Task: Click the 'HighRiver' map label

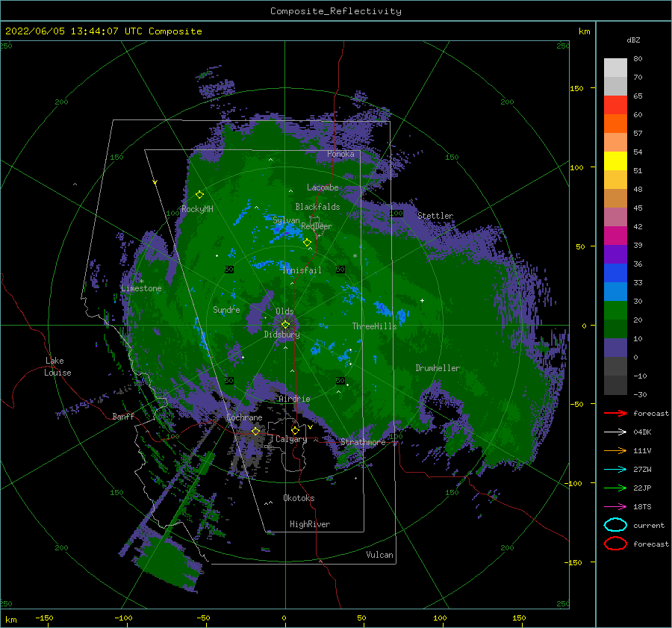Action: (310, 524)
